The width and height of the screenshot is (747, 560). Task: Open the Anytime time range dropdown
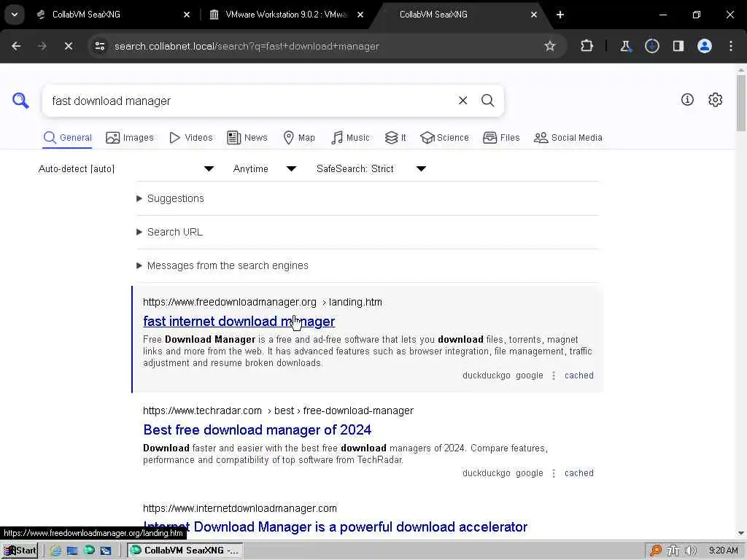[x=264, y=168]
